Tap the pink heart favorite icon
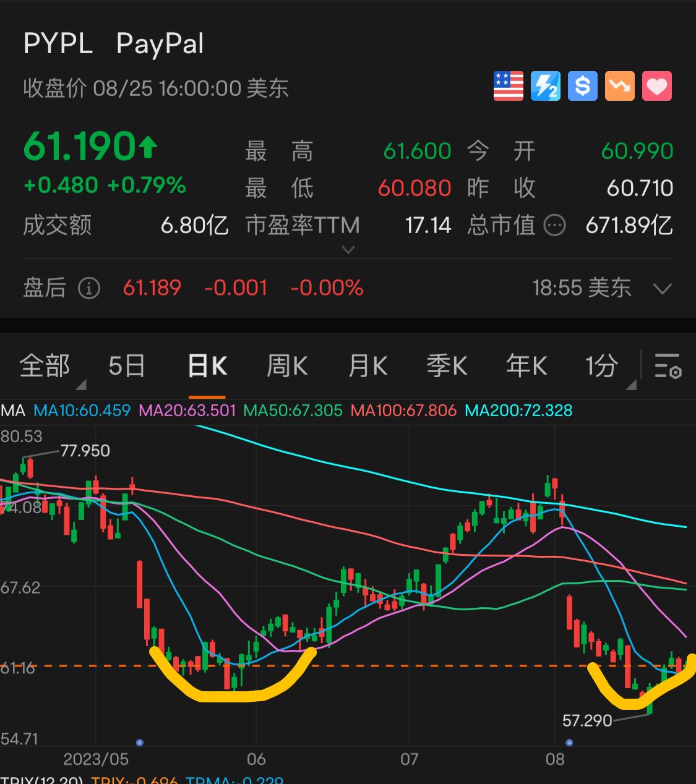Image resolution: width=696 pixels, height=784 pixels. click(657, 86)
